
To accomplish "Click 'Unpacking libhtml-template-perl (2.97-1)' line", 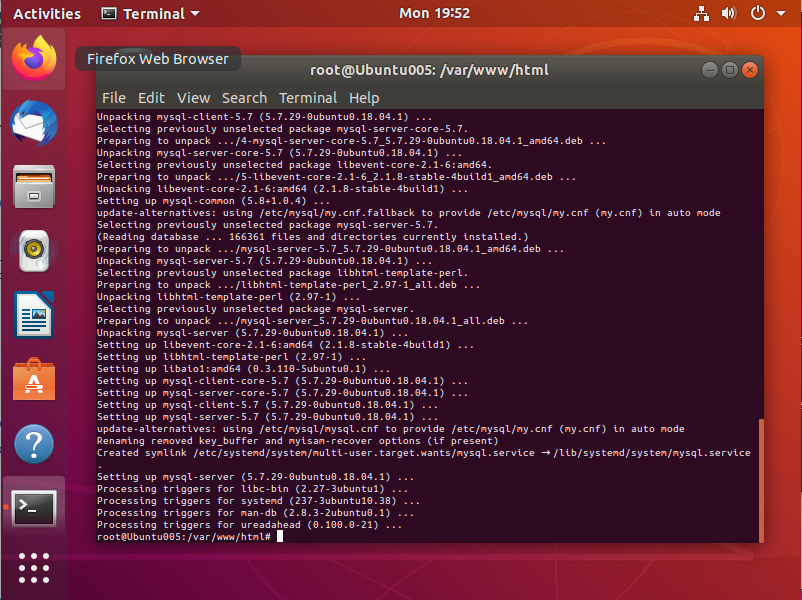I will 228,297.
